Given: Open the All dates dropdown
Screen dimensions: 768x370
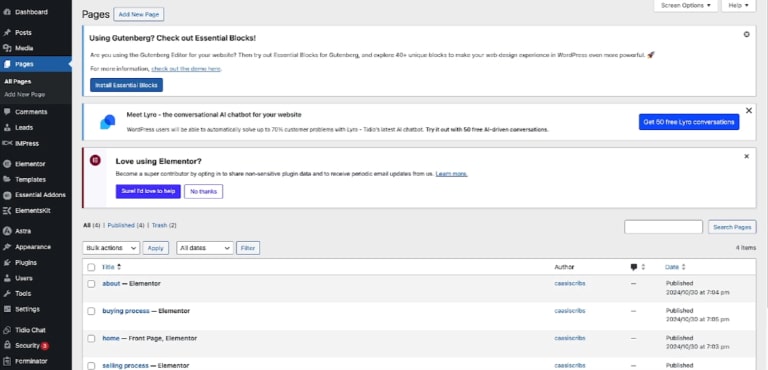Looking at the screenshot, I should click(205, 248).
